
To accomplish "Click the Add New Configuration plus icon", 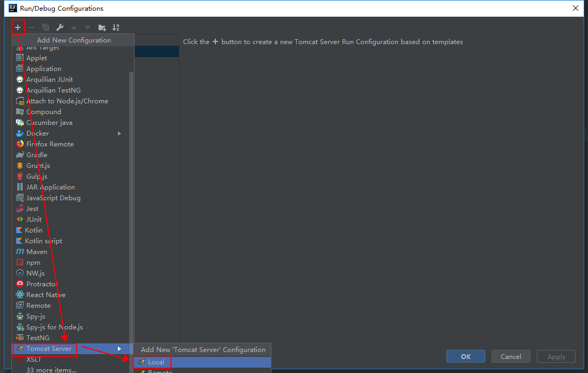I will (18, 27).
